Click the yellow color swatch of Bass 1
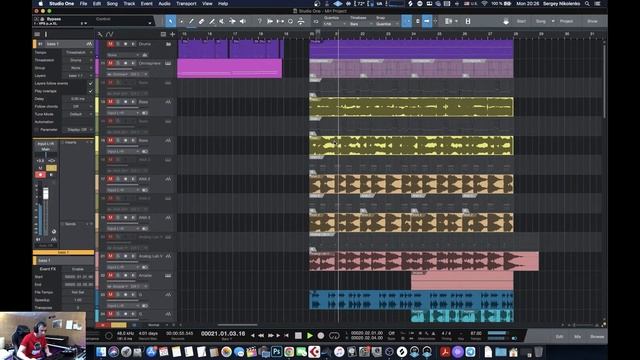 click(35, 44)
